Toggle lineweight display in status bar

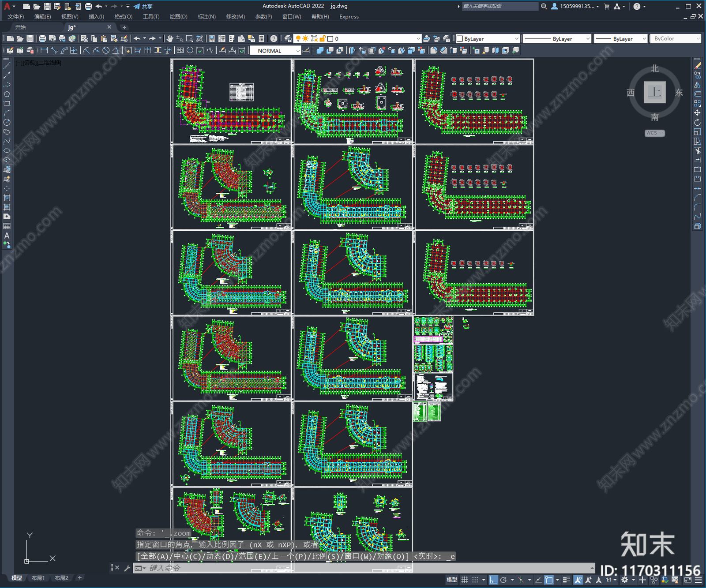566,580
